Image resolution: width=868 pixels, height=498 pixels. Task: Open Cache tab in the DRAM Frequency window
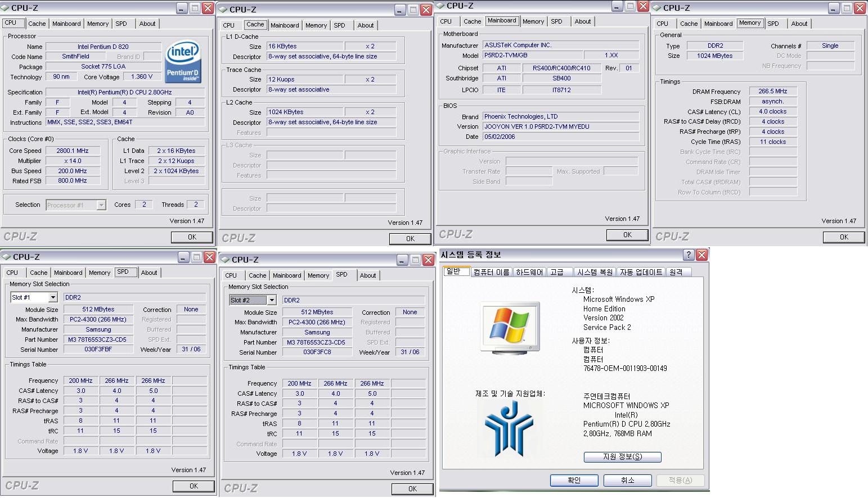689,24
